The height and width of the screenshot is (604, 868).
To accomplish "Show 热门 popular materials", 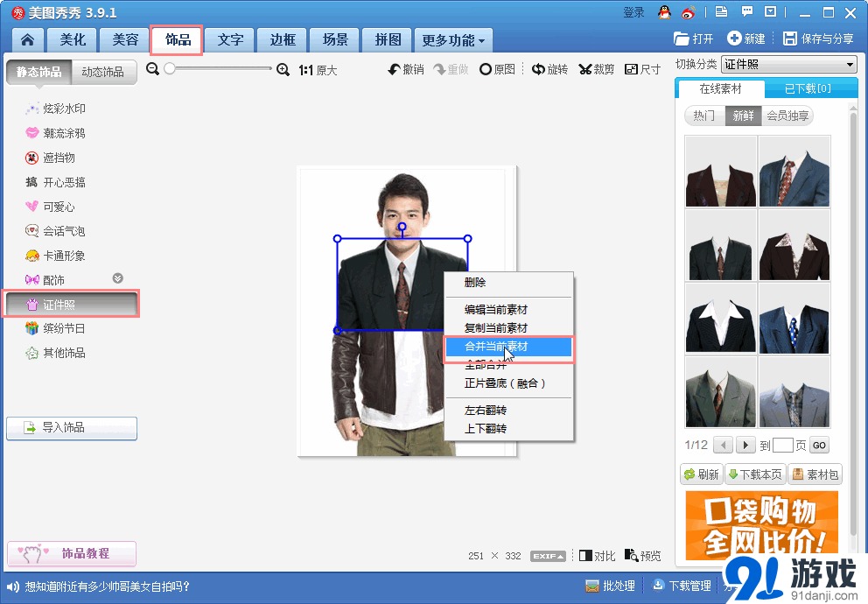I will pos(704,116).
